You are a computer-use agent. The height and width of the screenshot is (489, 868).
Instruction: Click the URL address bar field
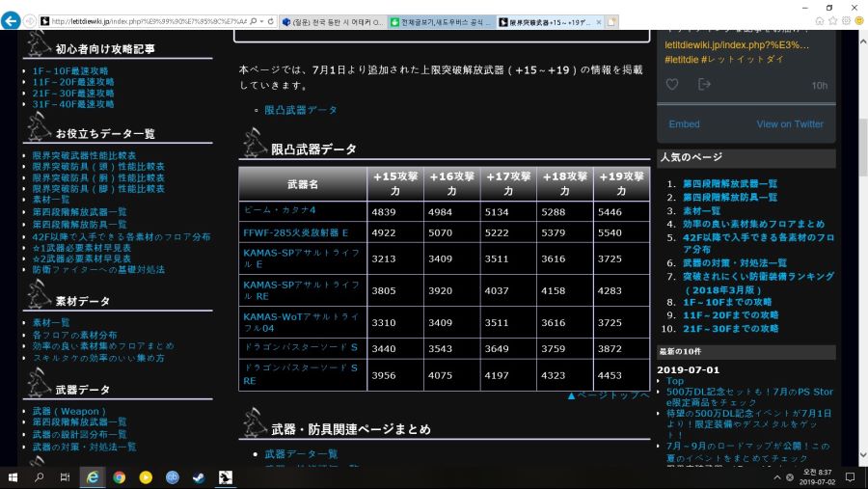(x=145, y=21)
